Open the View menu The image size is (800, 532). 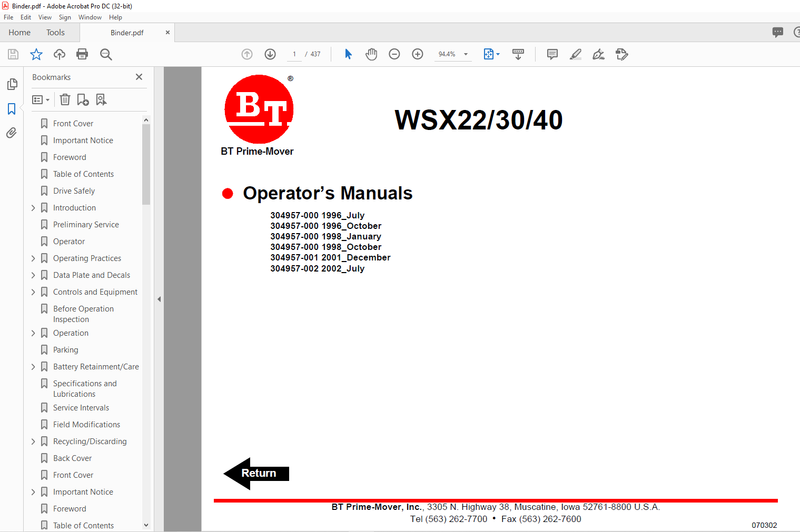pyautogui.click(x=45, y=17)
